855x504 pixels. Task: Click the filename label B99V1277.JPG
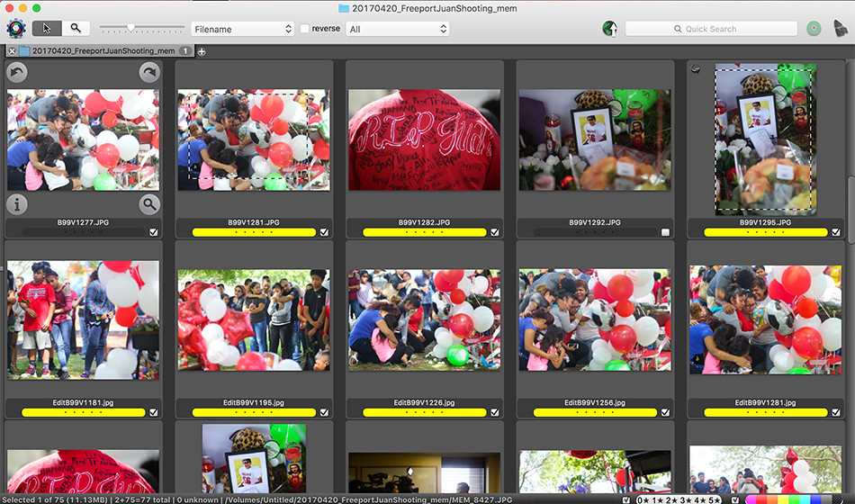coord(83,222)
